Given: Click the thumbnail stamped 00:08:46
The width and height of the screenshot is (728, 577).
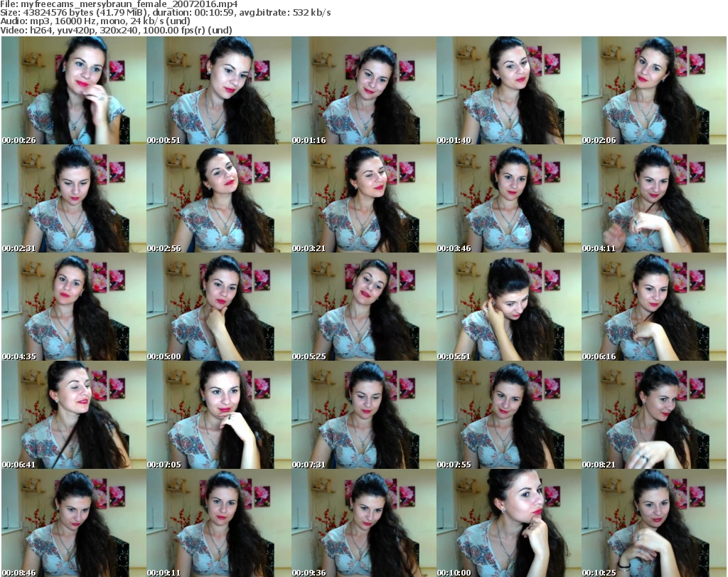Looking at the screenshot, I should click(x=74, y=523).
